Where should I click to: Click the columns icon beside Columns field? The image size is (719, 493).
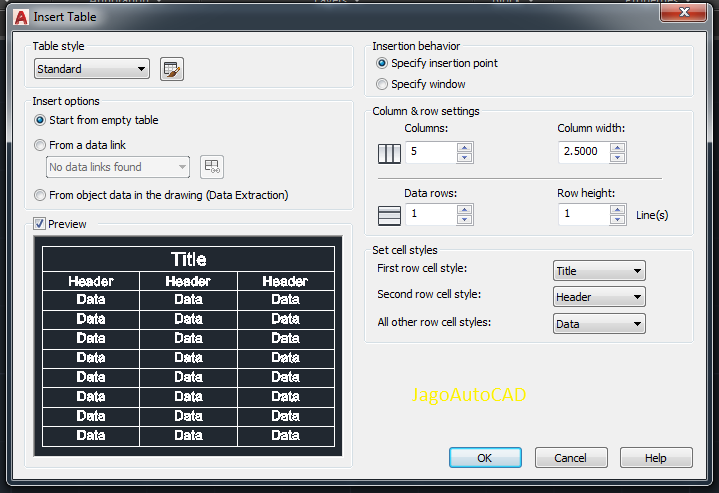pyautogui.click(x=389, y=153)
